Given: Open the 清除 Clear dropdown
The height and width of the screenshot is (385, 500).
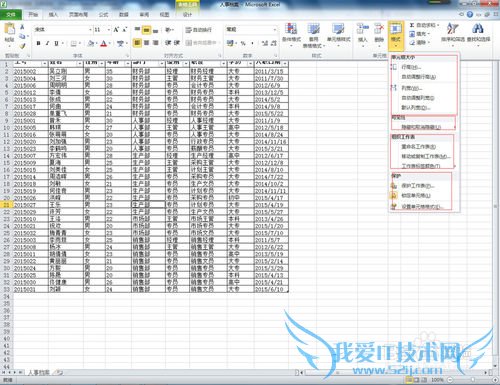Looking at the screenshot, I should click(419, 42).
